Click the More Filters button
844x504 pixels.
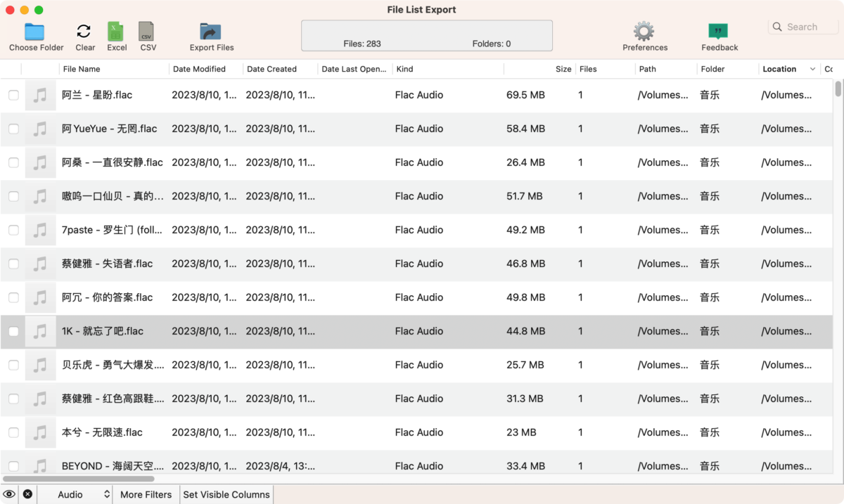[x=146, y=494]
